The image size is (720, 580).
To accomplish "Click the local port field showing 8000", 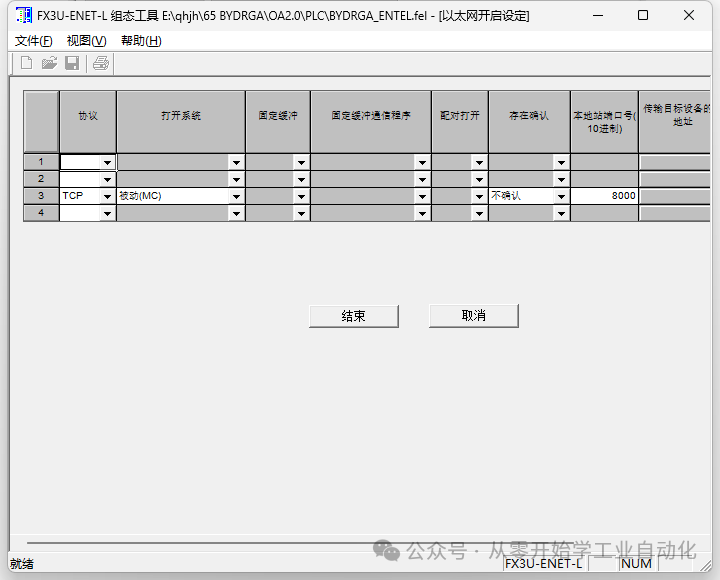I will tap(604, 196).
